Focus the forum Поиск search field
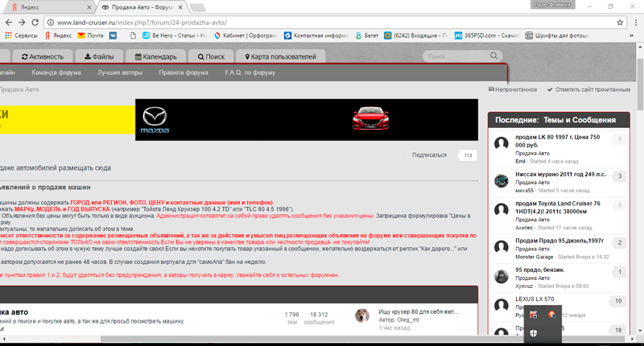644x346 pixels. click(456, 56)
